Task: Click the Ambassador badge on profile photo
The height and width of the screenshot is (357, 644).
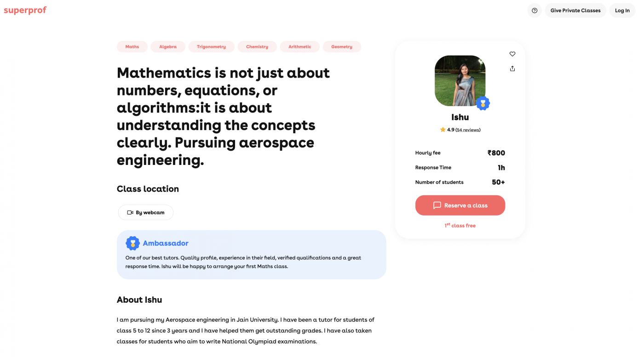Action: (x=483, y=103)
